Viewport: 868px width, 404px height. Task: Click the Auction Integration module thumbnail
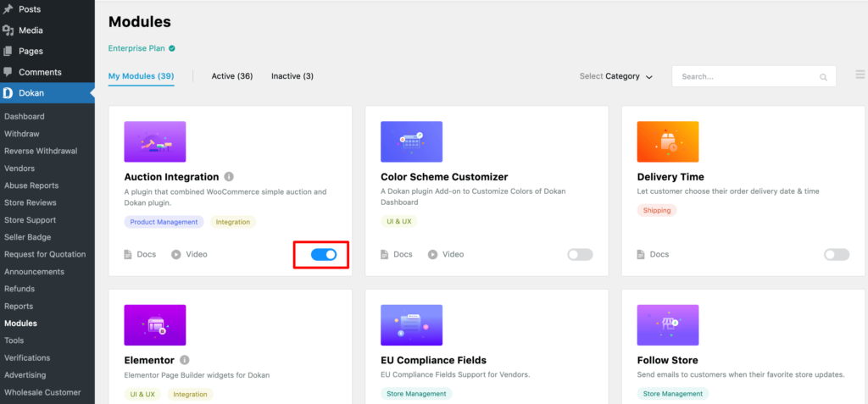click(x=155, y=141)
